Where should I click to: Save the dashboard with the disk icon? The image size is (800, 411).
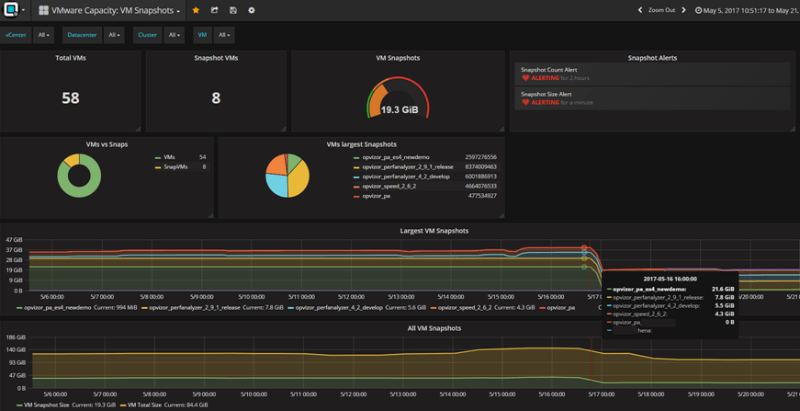(233, 10)
